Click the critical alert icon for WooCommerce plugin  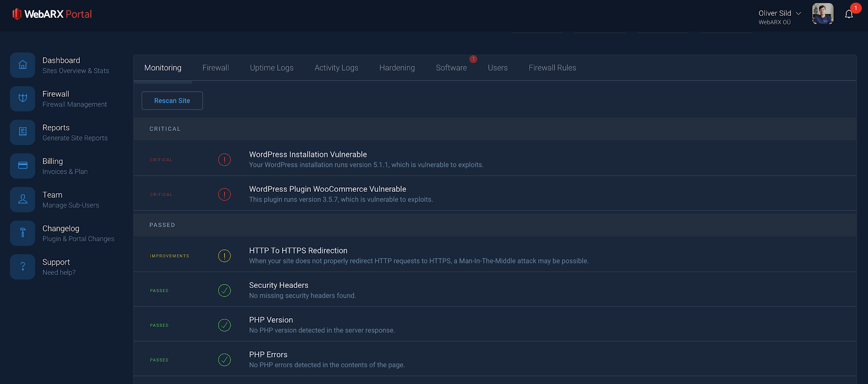point(225,194)
